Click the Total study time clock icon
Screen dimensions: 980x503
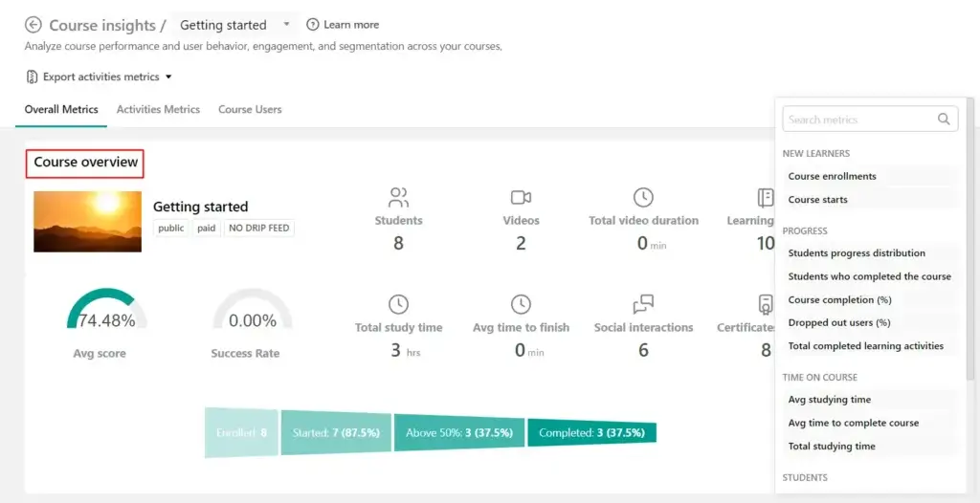[x=398, y=305]
